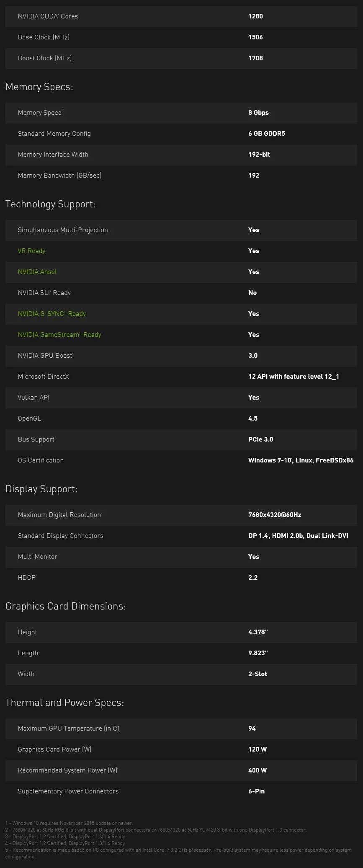Click the Maximum Digital Resolution value 7680x4320@60Hz
This screenshot has width=363, height=868.
(x=275, y=515)
